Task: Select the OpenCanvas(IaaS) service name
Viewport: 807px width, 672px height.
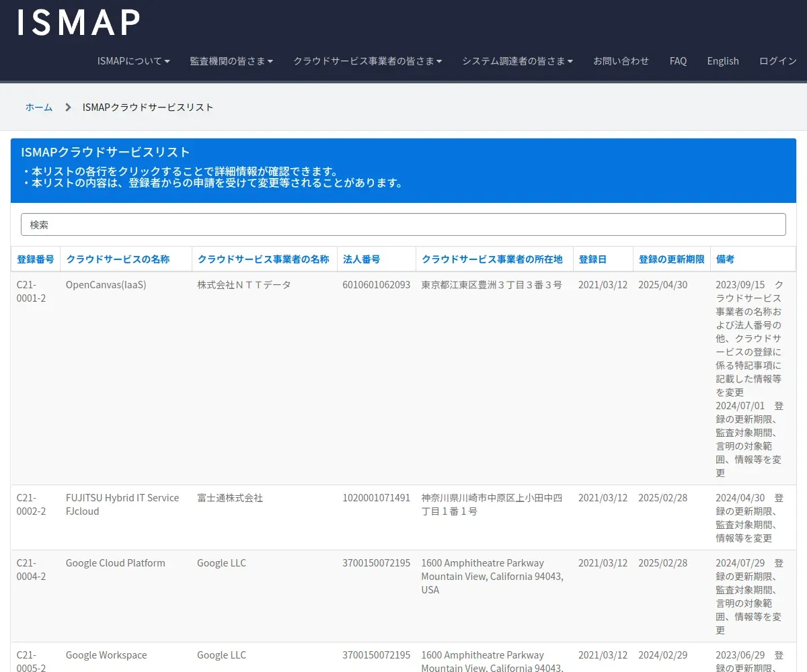Action: [x=106, y=285]
